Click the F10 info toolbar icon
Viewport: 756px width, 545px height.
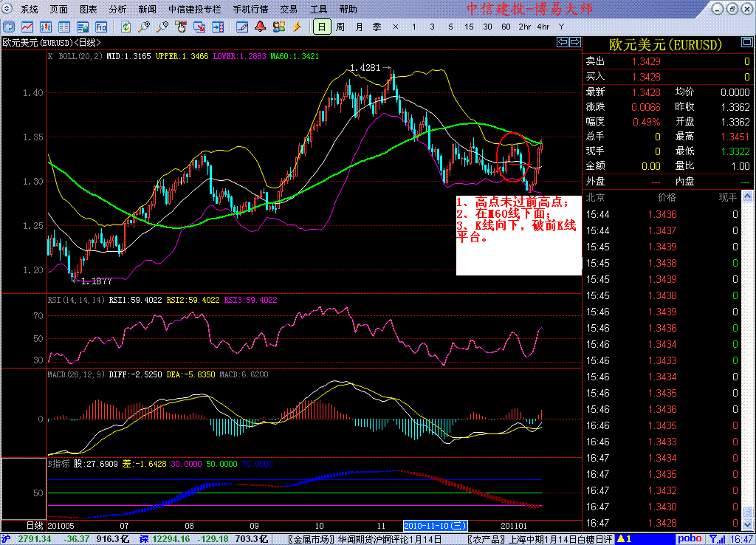[x=100, y=27]
